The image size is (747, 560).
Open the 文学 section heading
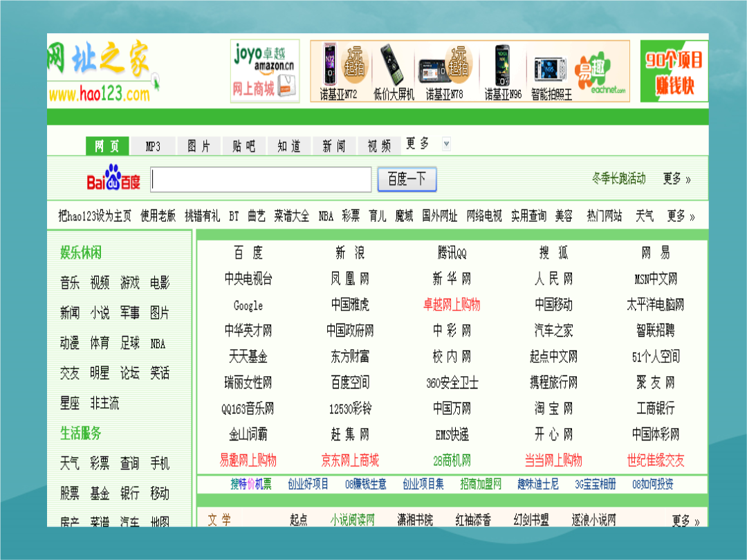click(219, 520)
